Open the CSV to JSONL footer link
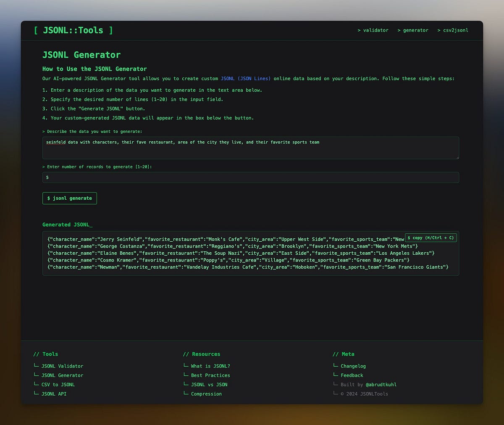 (x=58, y=384)
